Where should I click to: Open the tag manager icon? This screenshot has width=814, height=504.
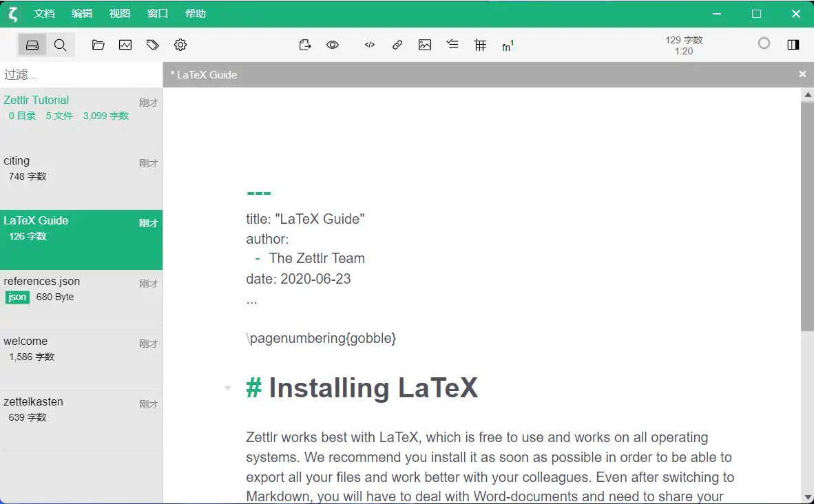point(153,45)
